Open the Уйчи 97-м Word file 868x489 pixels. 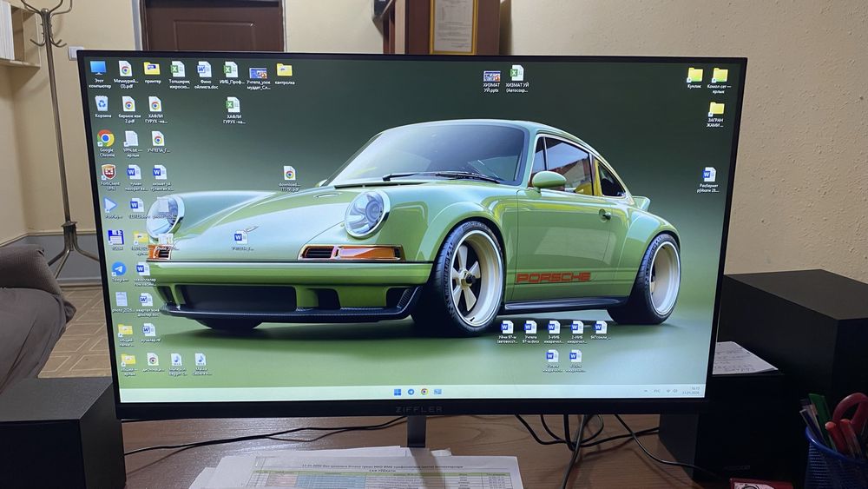pyautogui.click(x=507, y=332)
